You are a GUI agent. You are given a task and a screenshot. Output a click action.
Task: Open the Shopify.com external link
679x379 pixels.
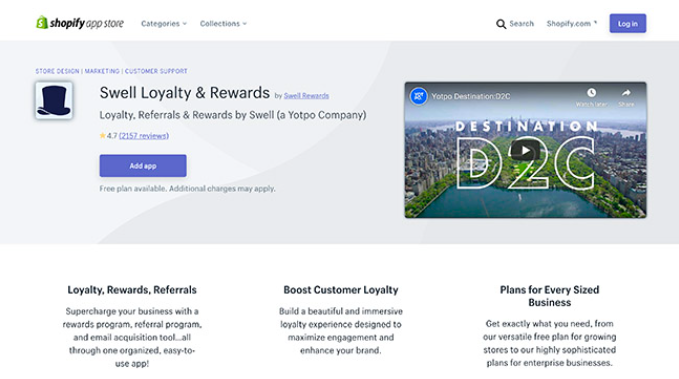(x=572, y=24)
